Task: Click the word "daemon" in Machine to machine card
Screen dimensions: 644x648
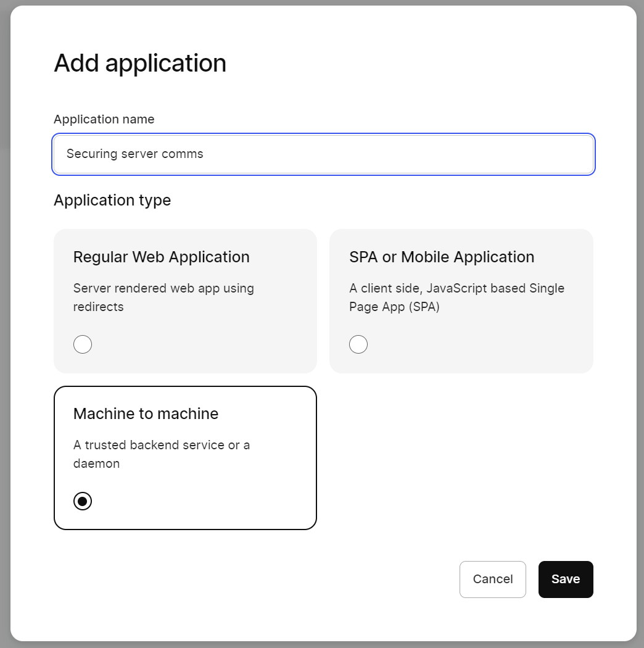Action: [x=96, y=463]
